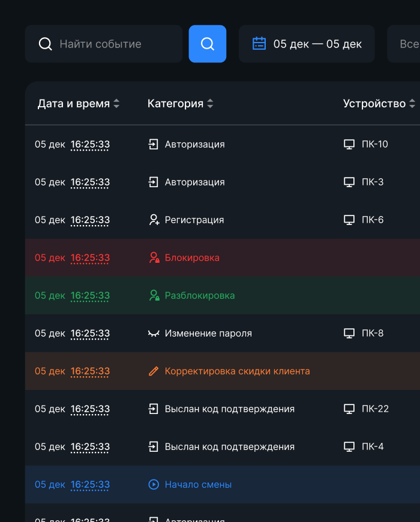Sort by the Устройство column

pos(379,104)
